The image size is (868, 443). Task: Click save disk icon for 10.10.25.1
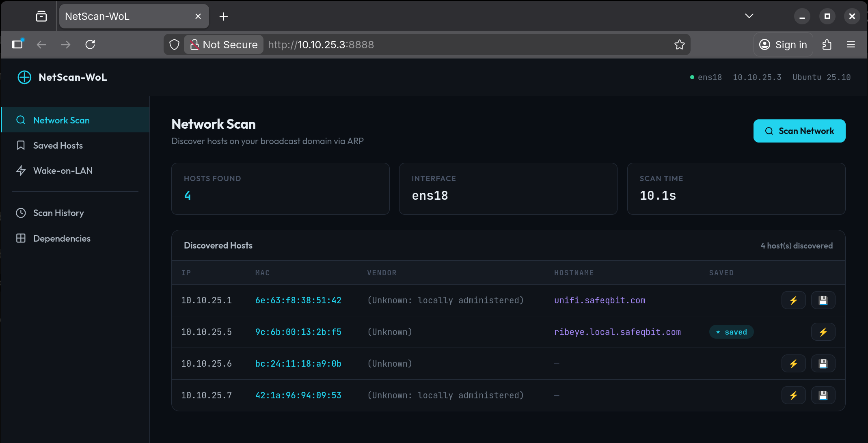tap(823, 300)
